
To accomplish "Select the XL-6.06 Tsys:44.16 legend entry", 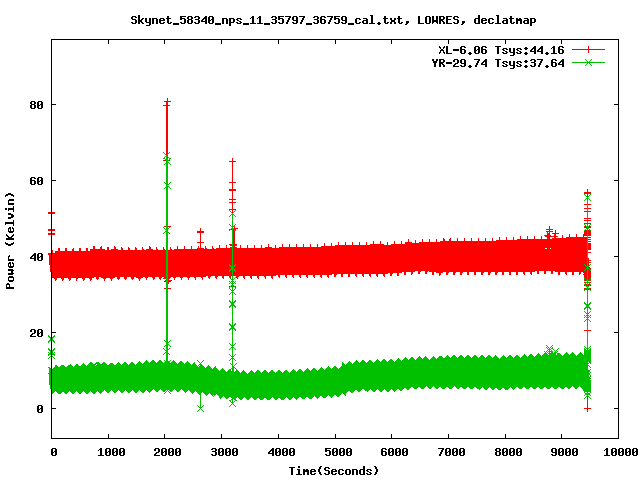I will pos(501,50).
